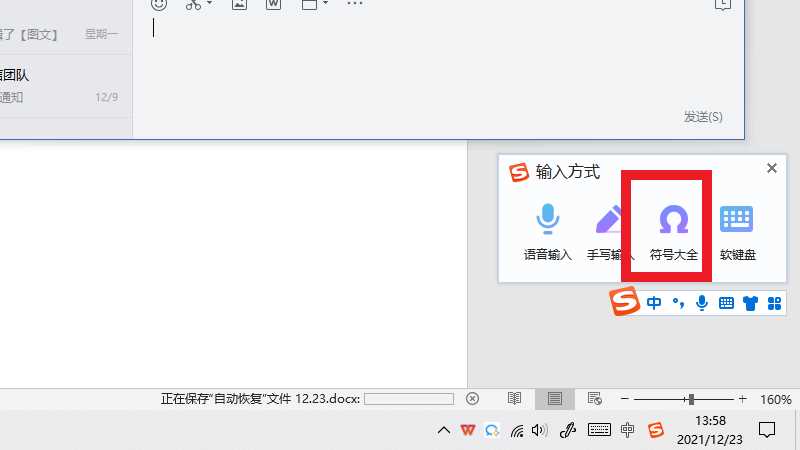Click the Sogou icon in taskbar tray
Image resolution: width=800 pixels, height=450 pixels.
[x=656, y=430]
